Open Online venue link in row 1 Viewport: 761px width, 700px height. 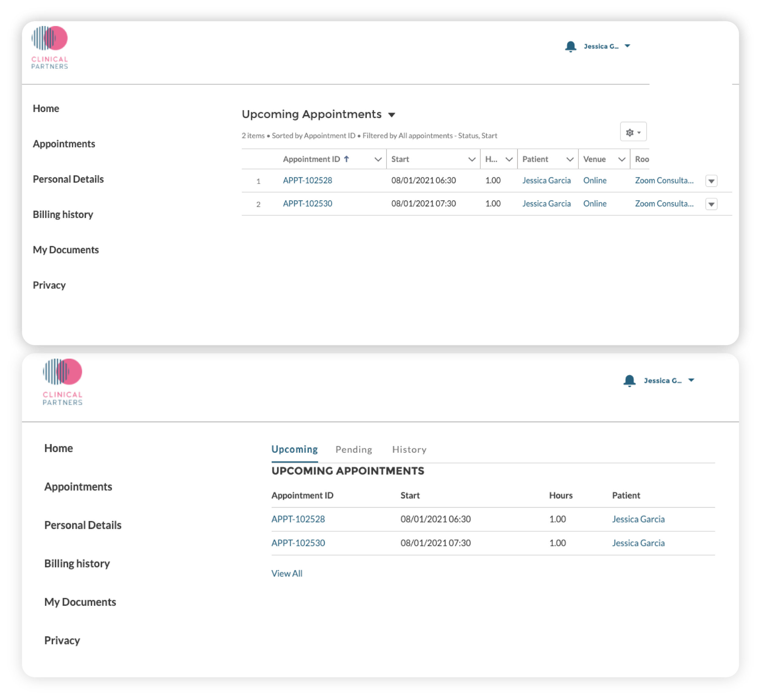pyautogui.click(x=595, y=181)
